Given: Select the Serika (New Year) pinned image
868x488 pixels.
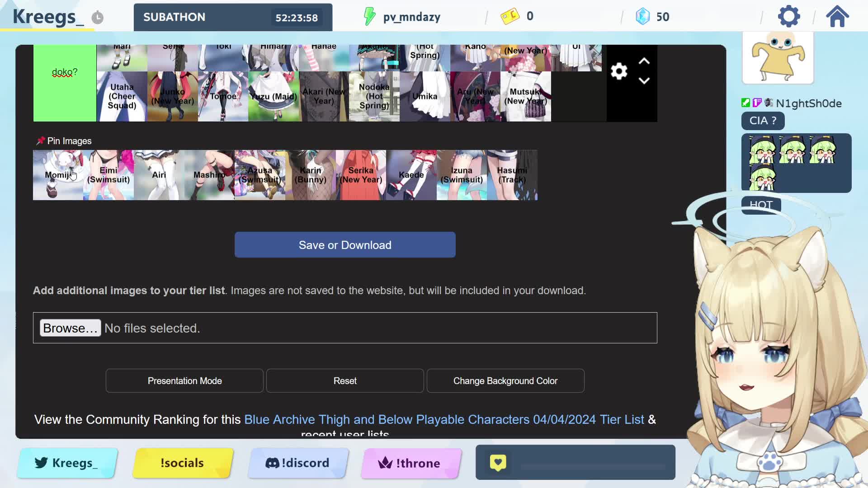Looking at the screenshot, I should point(361,175).
